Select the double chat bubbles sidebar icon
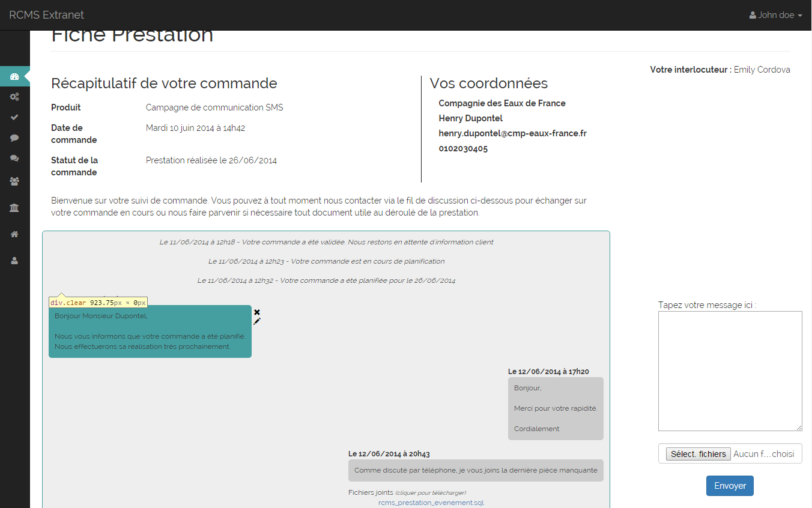Screen dimensions: 812x508 [x=14, y=158]
